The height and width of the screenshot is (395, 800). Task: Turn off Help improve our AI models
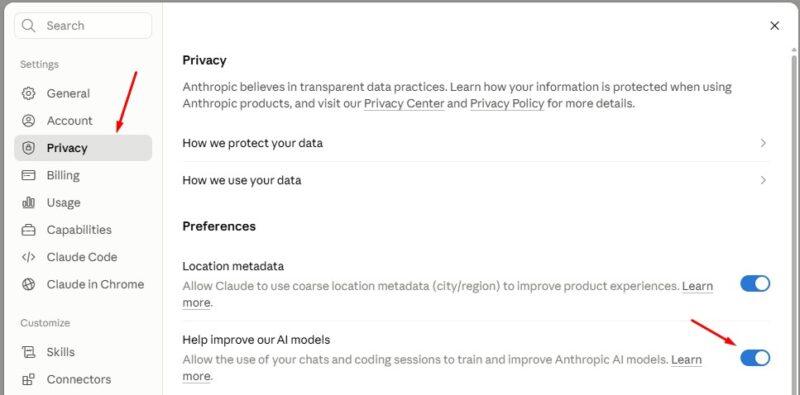click(x=755, y=358)
